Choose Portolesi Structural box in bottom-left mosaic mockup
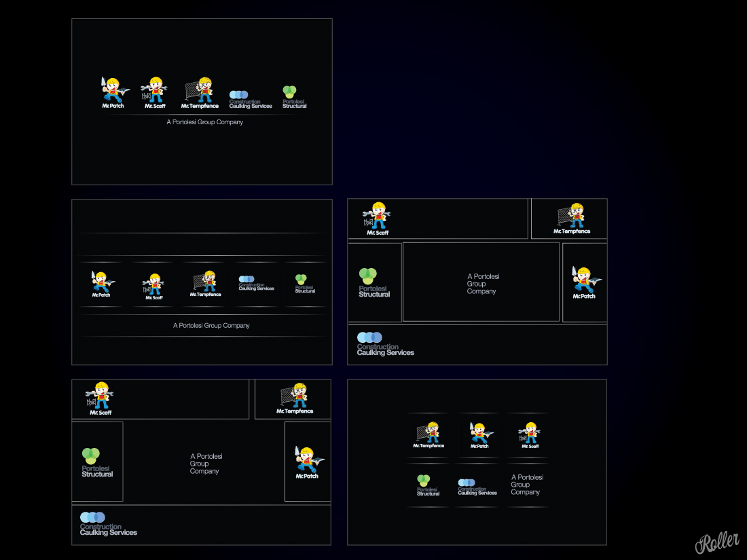 coord(97,462)
